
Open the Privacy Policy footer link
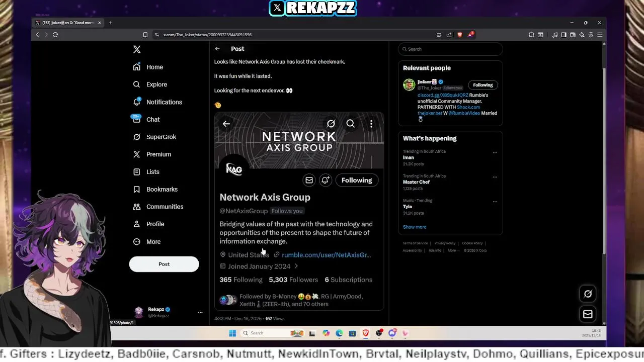click(445, 243)
